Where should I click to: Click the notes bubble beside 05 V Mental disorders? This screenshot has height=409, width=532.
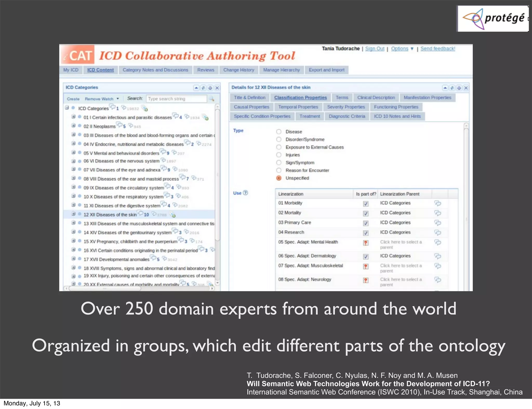click(x=163, y=152)
